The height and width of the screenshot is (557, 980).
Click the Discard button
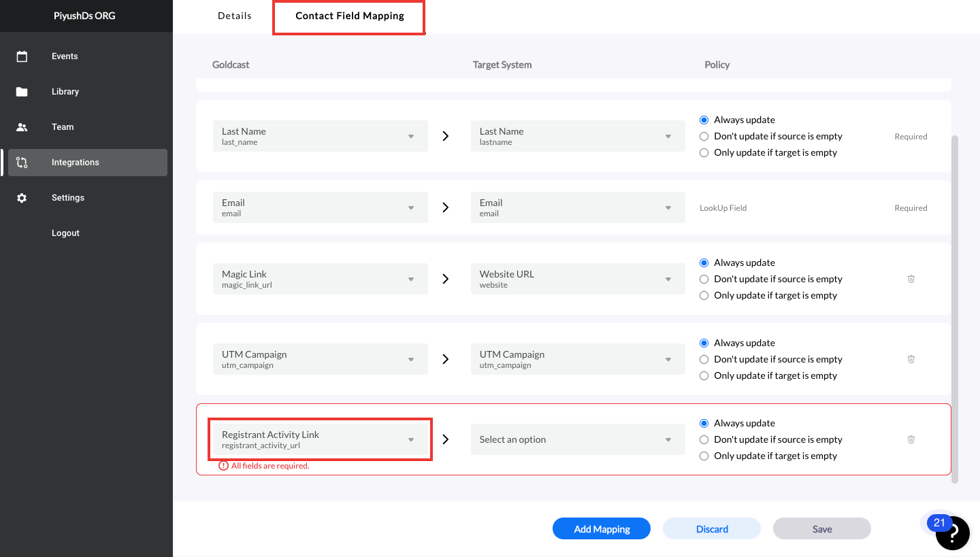(712, 528)
